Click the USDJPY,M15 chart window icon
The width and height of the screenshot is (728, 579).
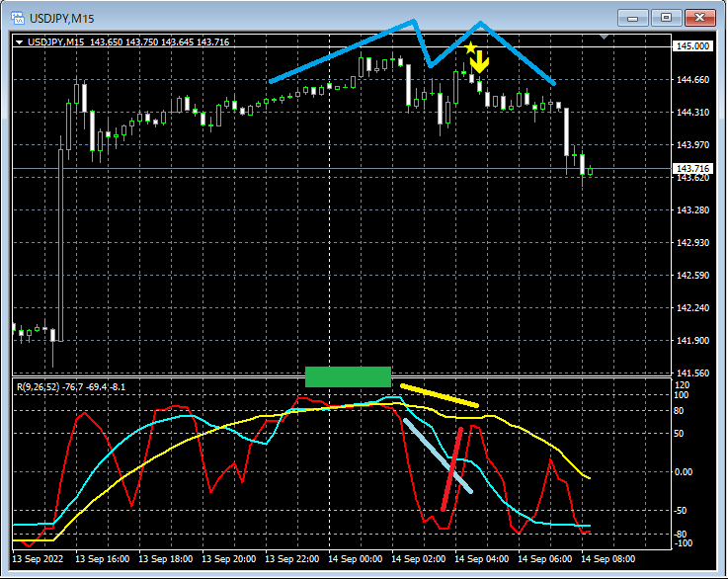pyautogui.click(x=18, y=18)
